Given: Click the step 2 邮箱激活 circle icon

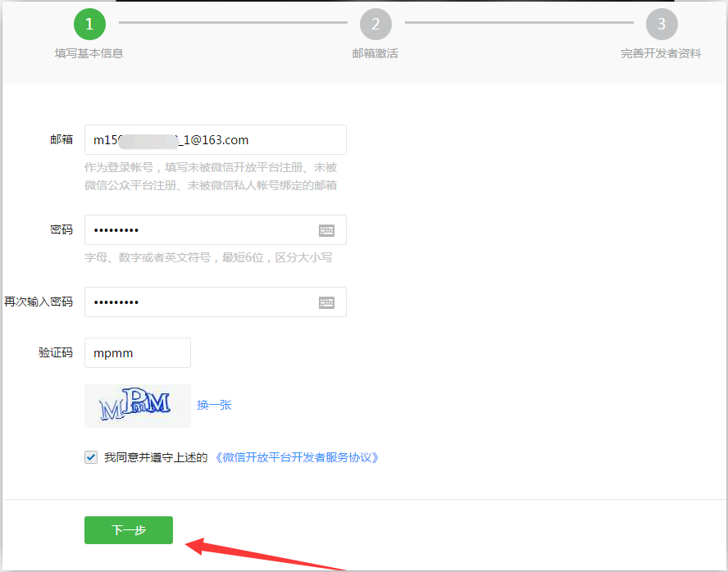Looking at the screenshot, I should click(x=375, y=24).
